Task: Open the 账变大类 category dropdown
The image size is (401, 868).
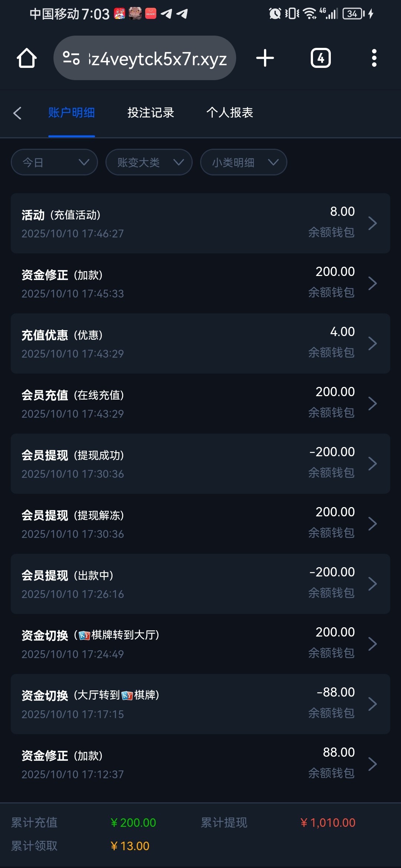Action: click(149, 162)
